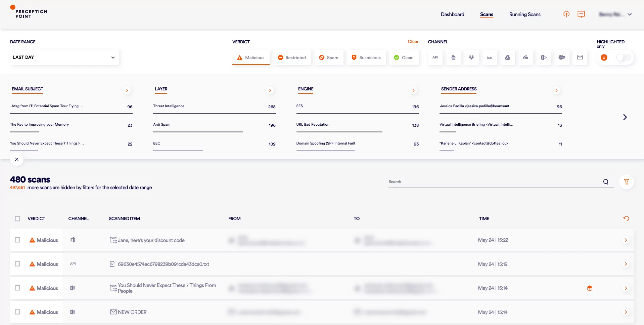Filter by OneDrive cloud channel
Viewport: 644px width, 325px height.
point(526,57)
